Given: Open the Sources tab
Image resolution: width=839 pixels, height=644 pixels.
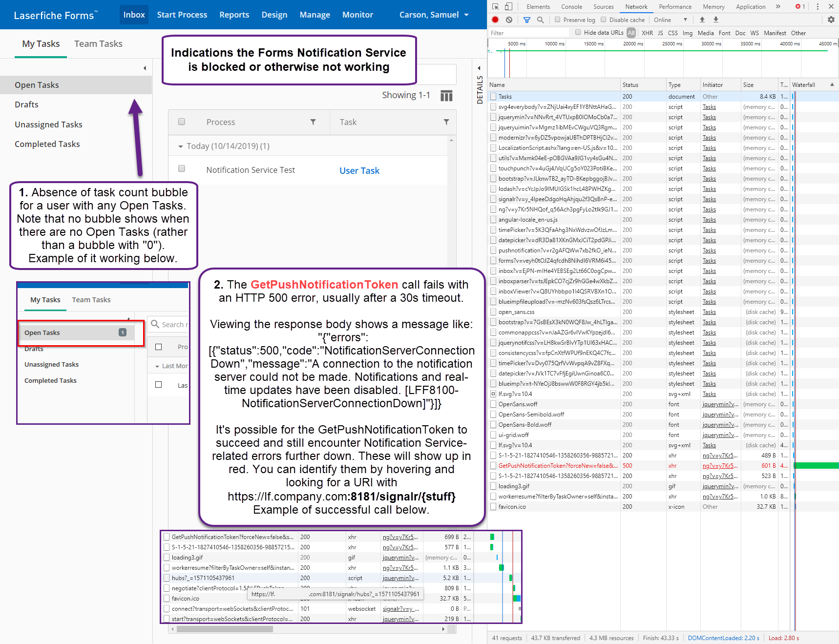Looking at the screenshot, I should coord(604,7).
